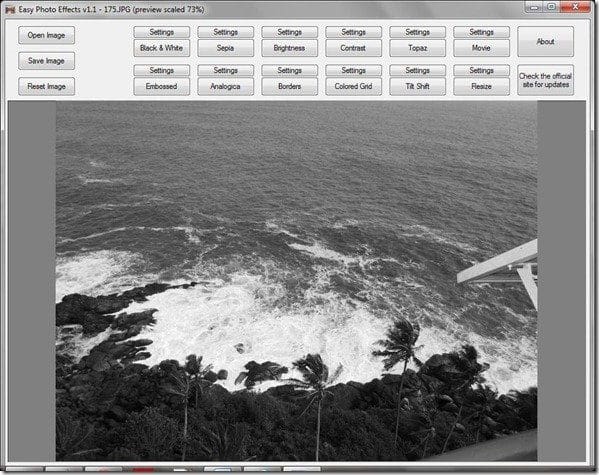Check the official site for updates
The height and width of the screenshot is (475, 599).
click(x=546, y=80)
